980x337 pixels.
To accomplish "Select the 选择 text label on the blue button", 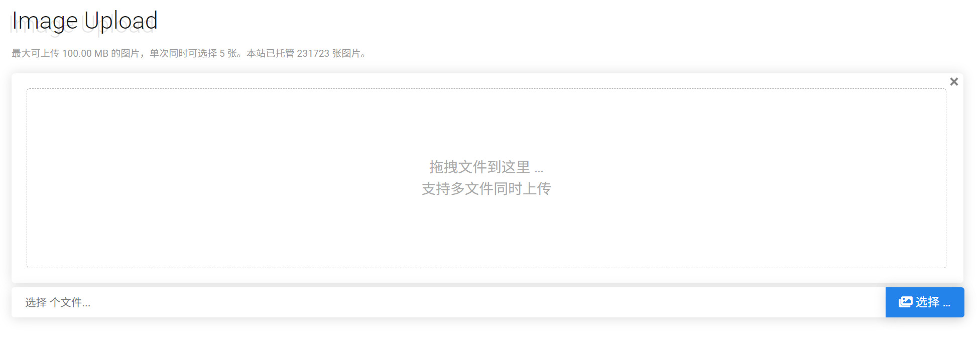I will (927, 302).
